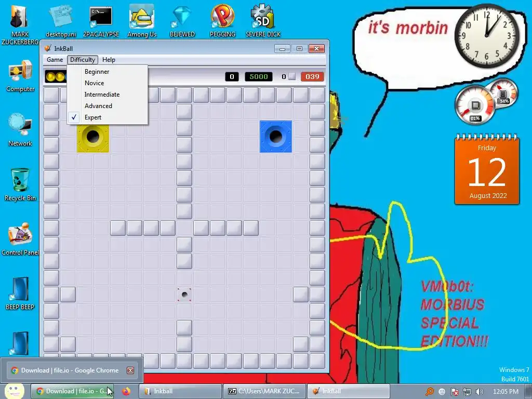Click the red 039 timer display
Image resolution: width=532 pixels, height=399 pixels.
(312, 77)
